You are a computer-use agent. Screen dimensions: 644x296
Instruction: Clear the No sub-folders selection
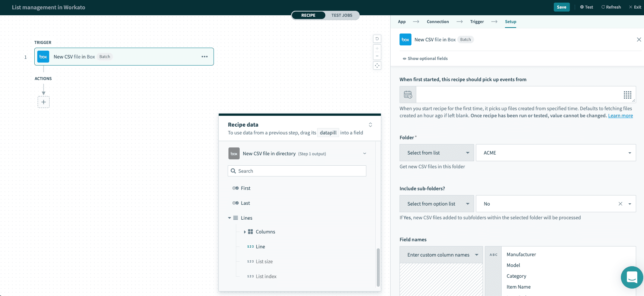pos(621,204)
